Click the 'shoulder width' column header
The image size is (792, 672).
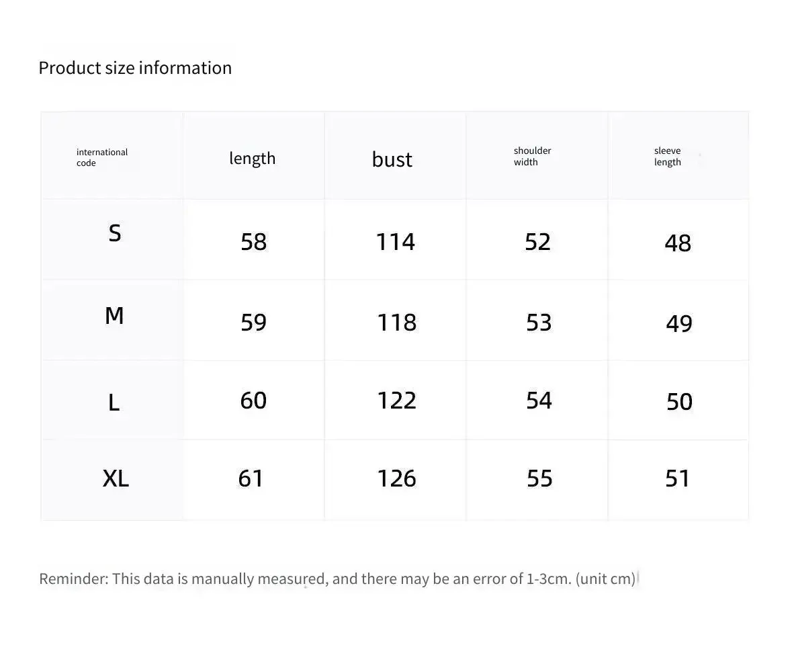point(533,156)
